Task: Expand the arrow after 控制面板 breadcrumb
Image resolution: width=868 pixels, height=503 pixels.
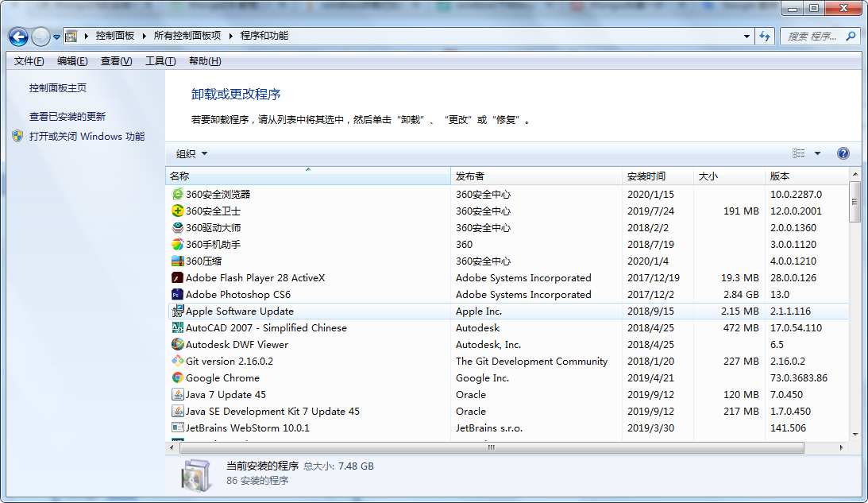Action: [144, 36]
